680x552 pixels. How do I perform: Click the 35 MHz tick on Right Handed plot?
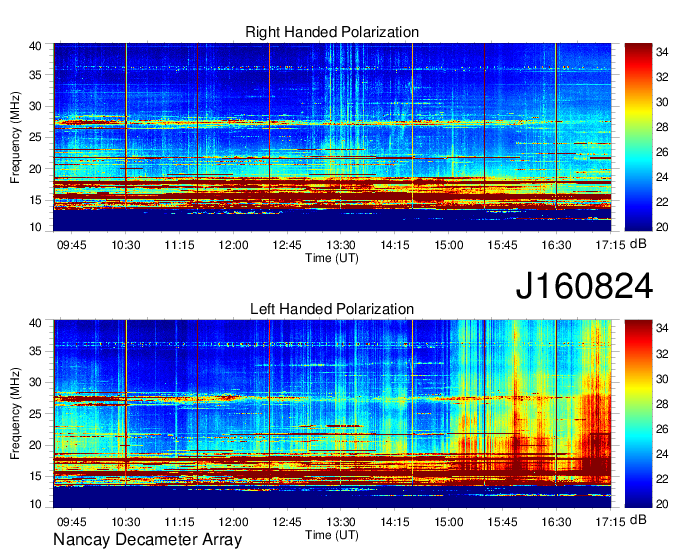pos(35,75)
